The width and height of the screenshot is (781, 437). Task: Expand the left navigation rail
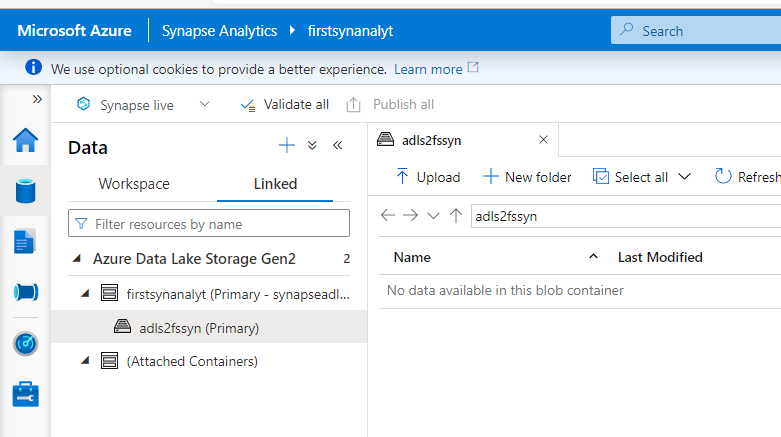(x=37, y=99)
